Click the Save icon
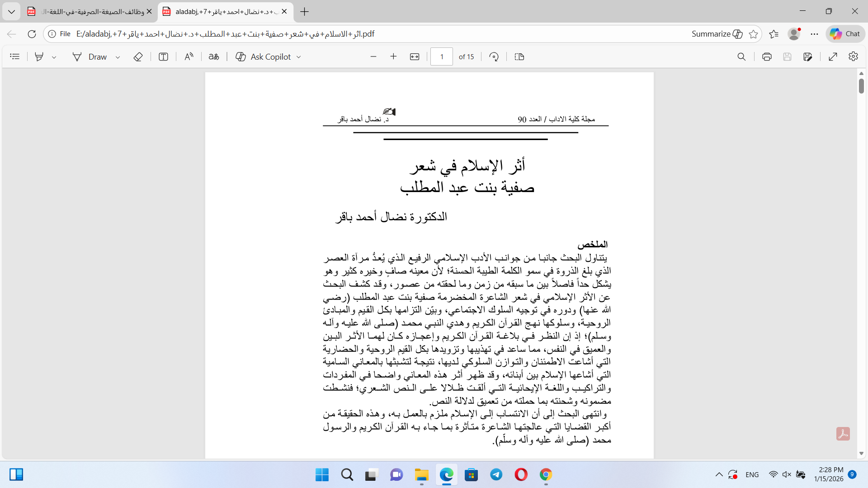This screenshot has width=868, height=488. click(788, 56)
